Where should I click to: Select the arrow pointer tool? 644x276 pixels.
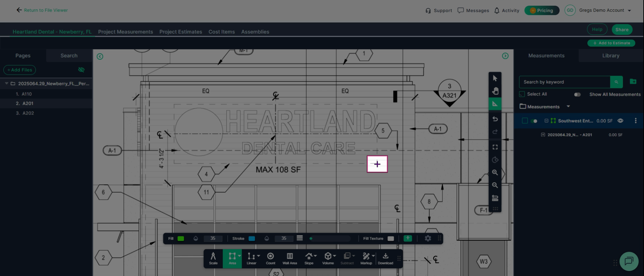[495, 79]
